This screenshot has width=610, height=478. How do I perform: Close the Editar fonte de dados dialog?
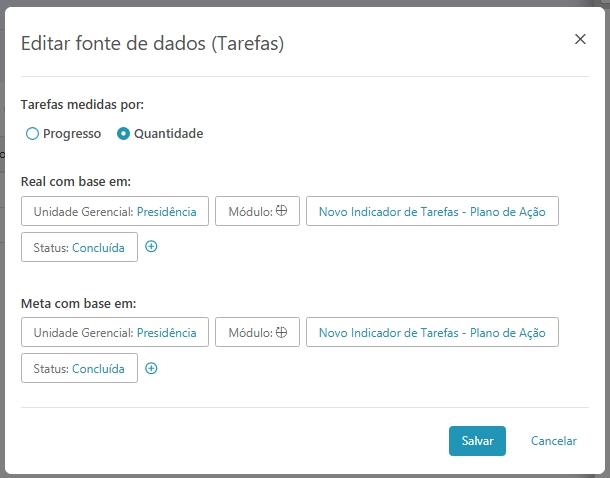pos(580,39)
